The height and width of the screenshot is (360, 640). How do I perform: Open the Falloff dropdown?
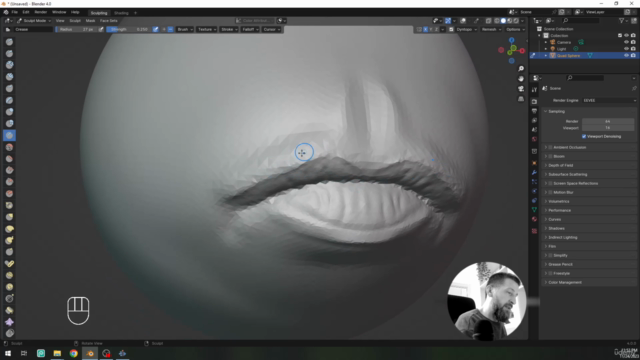tap(250, 29)
